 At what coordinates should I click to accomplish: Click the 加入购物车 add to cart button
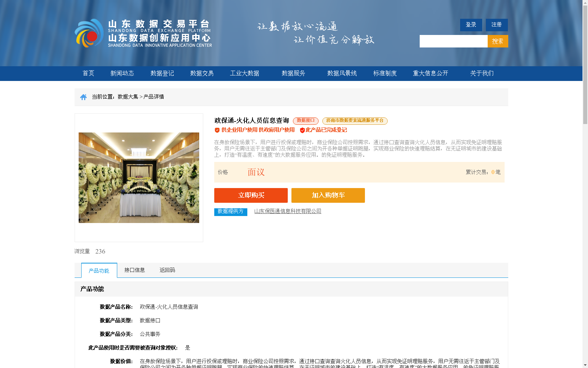point(328,195)
